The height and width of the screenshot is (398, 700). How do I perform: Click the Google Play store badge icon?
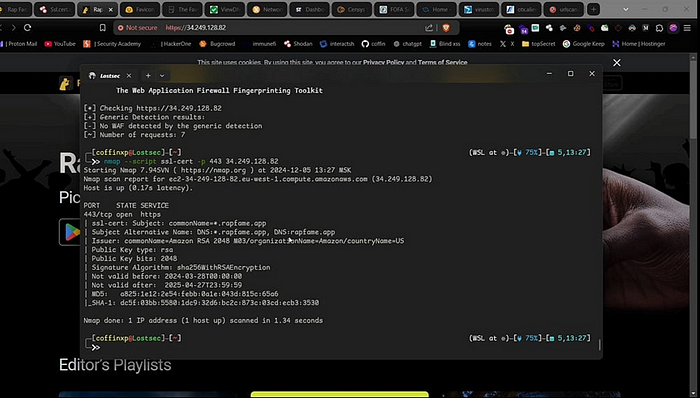(x=71, y=232)
